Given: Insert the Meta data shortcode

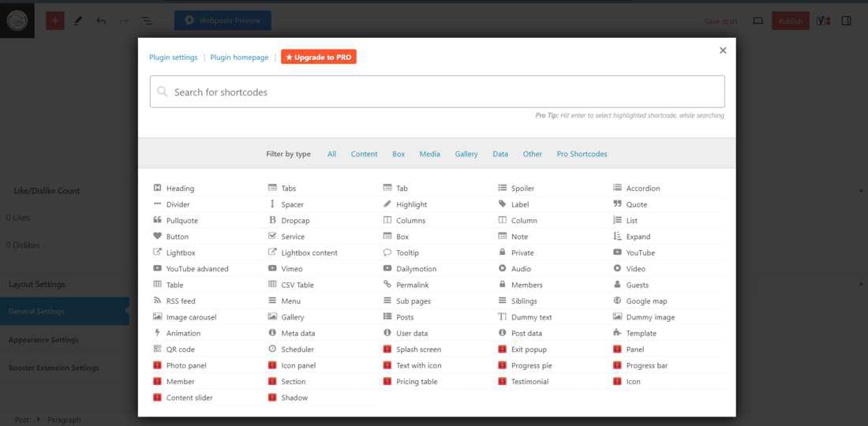Looking at the screenshot, I should click(292, 332).
